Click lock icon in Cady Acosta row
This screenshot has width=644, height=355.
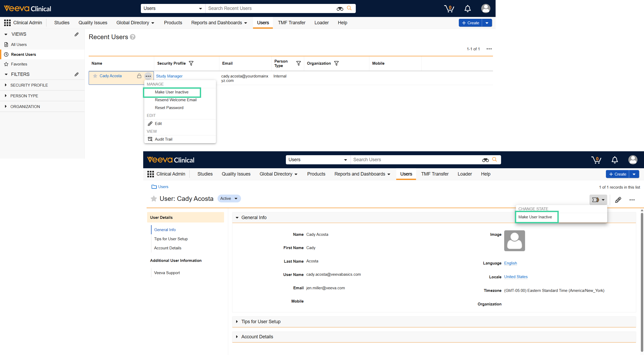coord(139,76)
